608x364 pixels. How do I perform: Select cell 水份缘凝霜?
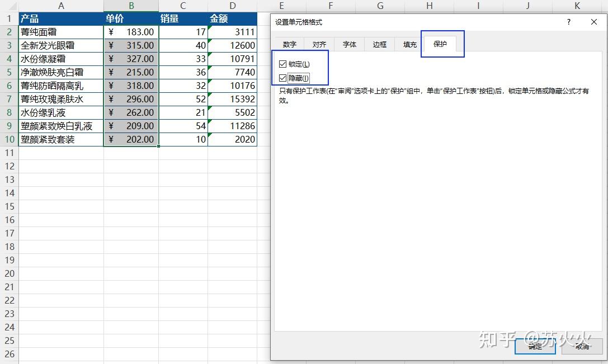click(x=61, y=59)
